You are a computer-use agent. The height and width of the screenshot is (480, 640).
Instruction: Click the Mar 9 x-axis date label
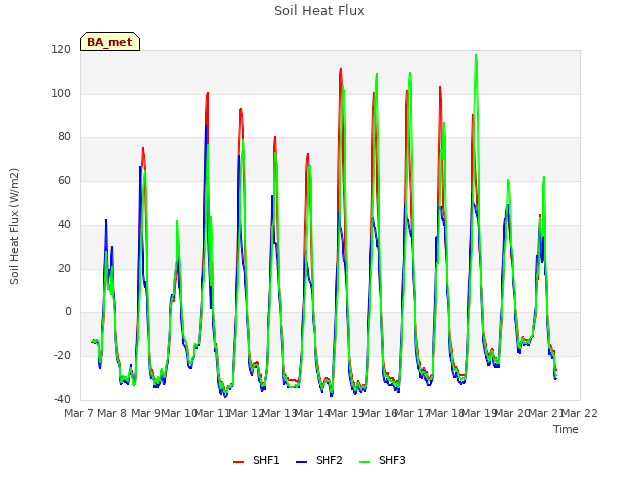point(146,413)
